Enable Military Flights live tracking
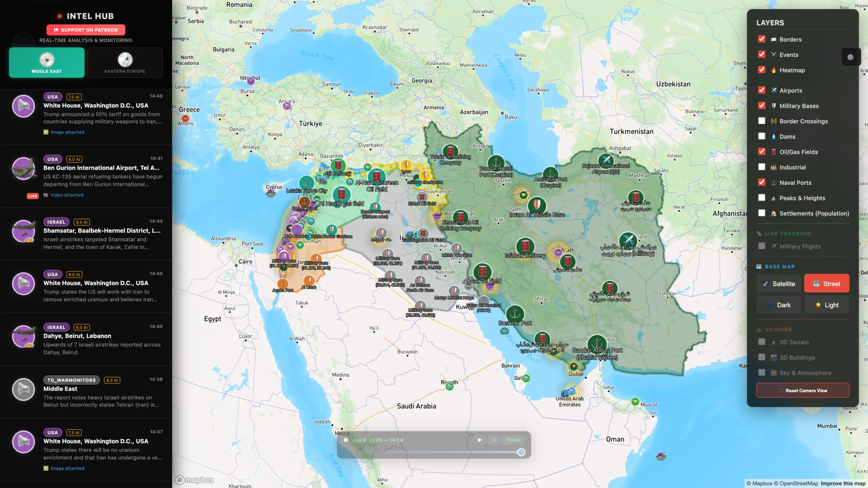Viewport: 868px width, 488px height. (x=762, y=246)
